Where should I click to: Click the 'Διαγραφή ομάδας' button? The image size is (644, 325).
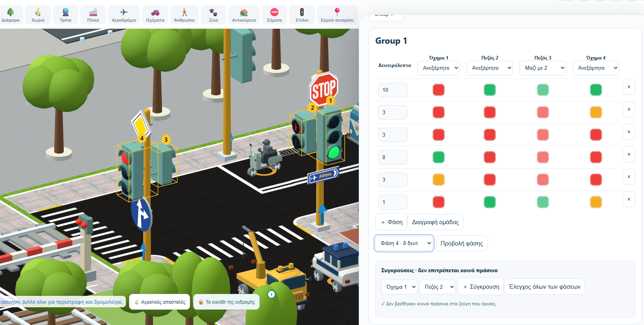[435, 222]
